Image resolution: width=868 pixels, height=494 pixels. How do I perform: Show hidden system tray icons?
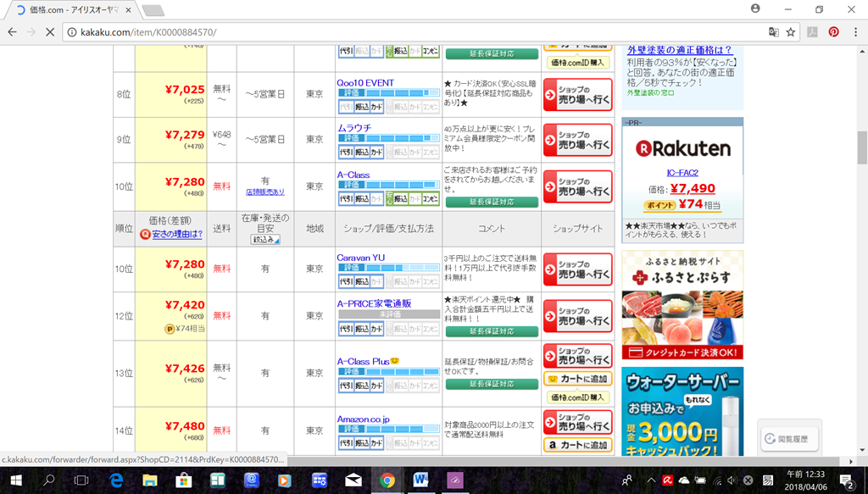[651, 480]
